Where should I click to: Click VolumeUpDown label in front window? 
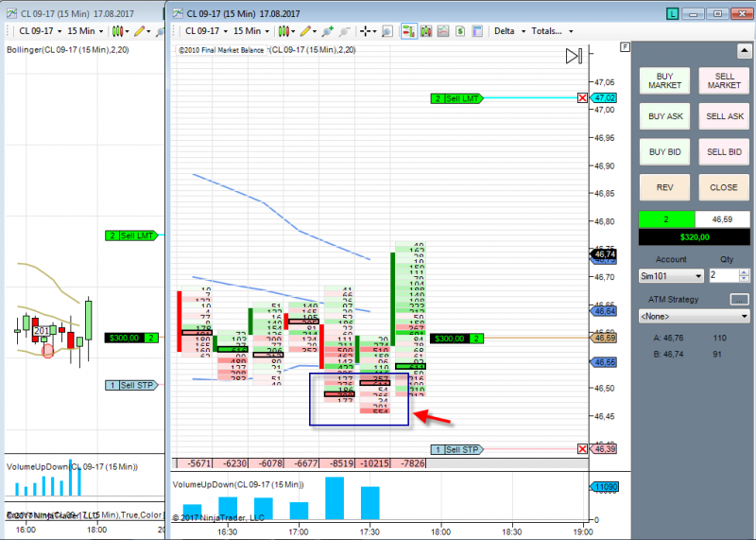(238, 484)
